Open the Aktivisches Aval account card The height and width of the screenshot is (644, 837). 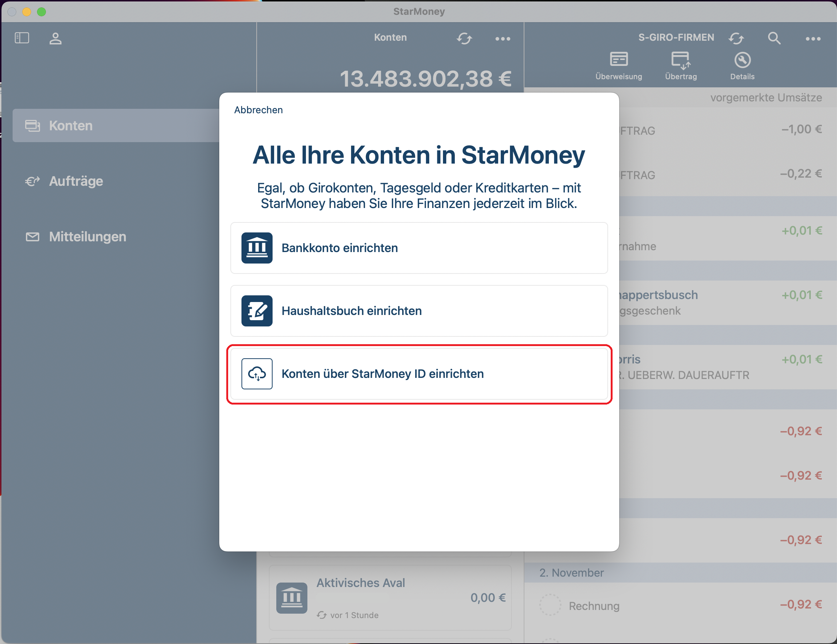point(390,598)
